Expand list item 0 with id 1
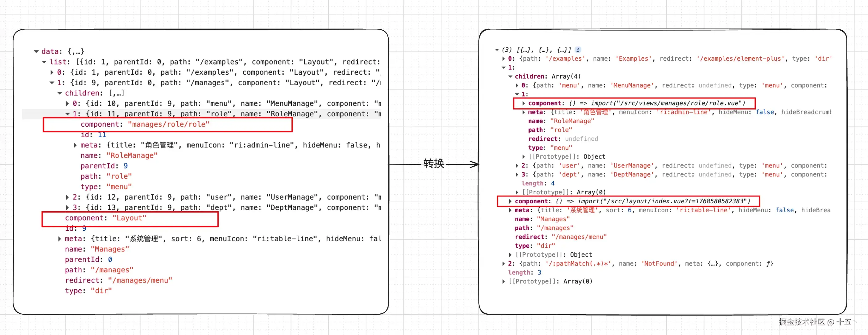868x335 pixels. coord(52,72)
